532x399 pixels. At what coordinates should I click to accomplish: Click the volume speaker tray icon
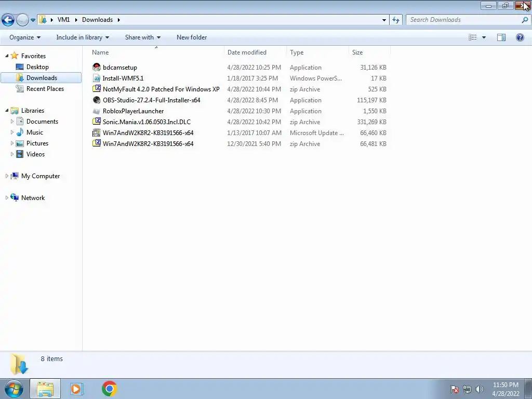[479, 389]
